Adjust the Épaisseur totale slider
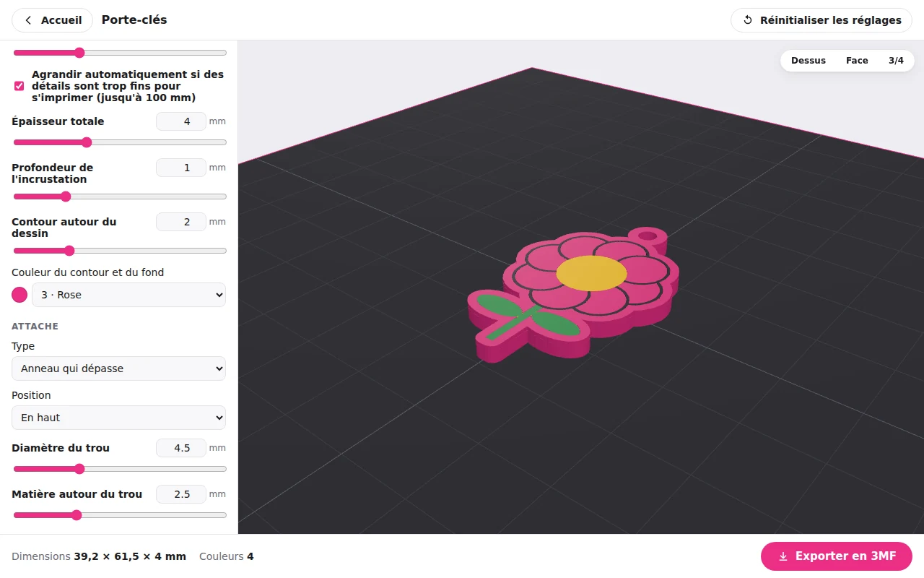The height and width of the screenshot is (578, 924). click(x=120, y=142)
